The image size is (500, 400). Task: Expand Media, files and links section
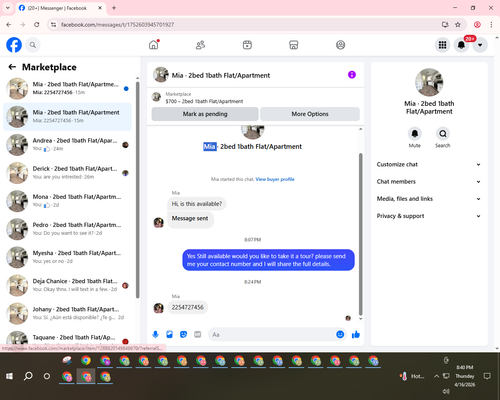(x=429, y=199)
